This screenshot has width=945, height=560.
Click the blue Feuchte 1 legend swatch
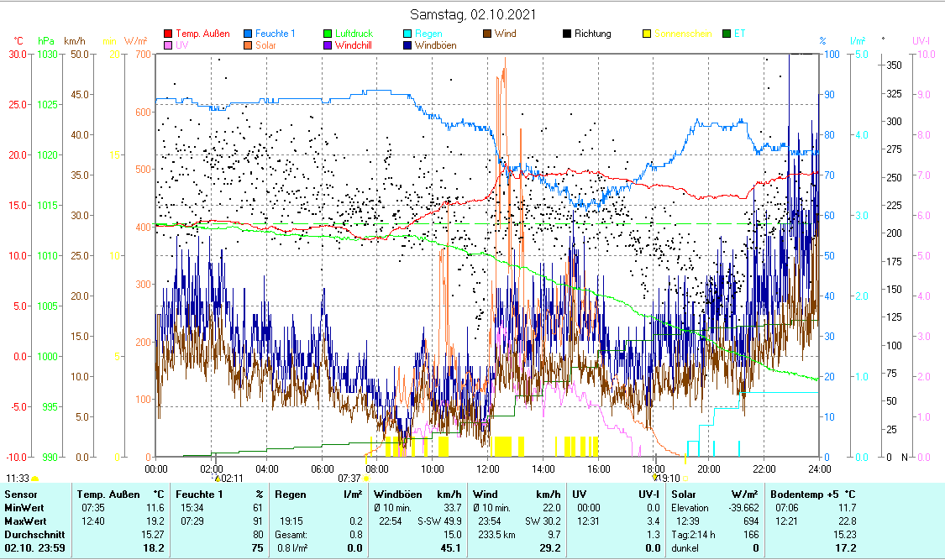[249, 34]
